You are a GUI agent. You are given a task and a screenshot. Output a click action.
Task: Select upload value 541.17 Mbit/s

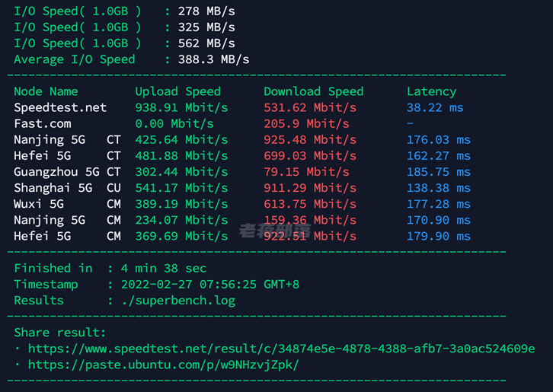pyautogui.click(x=181, y=188)
